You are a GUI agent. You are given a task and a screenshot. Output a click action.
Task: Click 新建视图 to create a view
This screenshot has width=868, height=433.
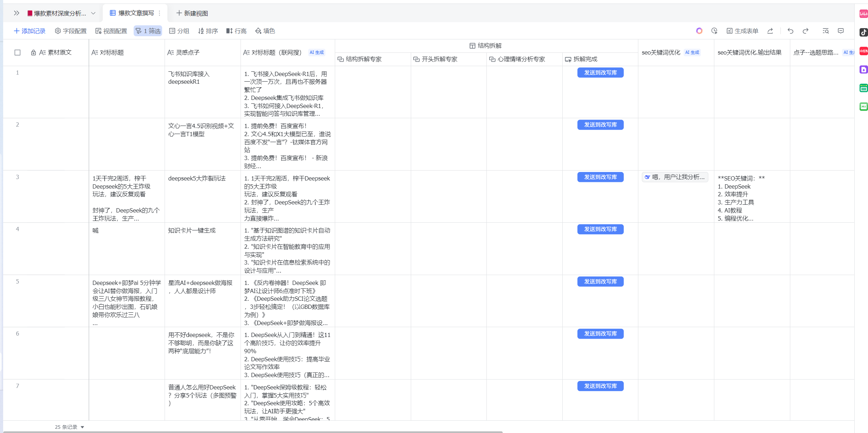(x=192, y=13)
